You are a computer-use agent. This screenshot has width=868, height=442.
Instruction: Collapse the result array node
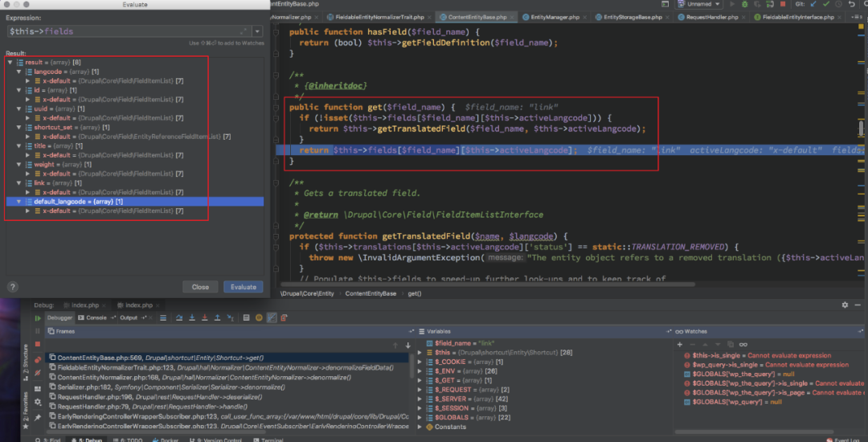10,63
